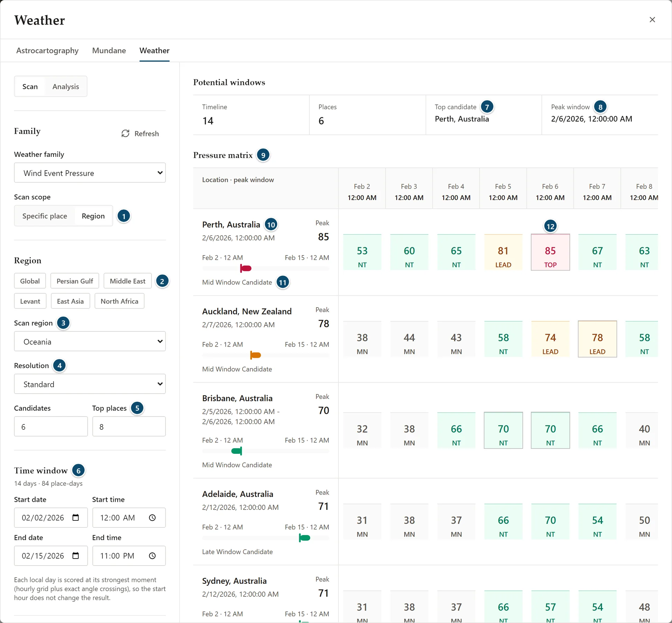Open the Astrocartography tab
Image resolution: width=672 pixels, height=623 pixels.
[x=48, y=50]
